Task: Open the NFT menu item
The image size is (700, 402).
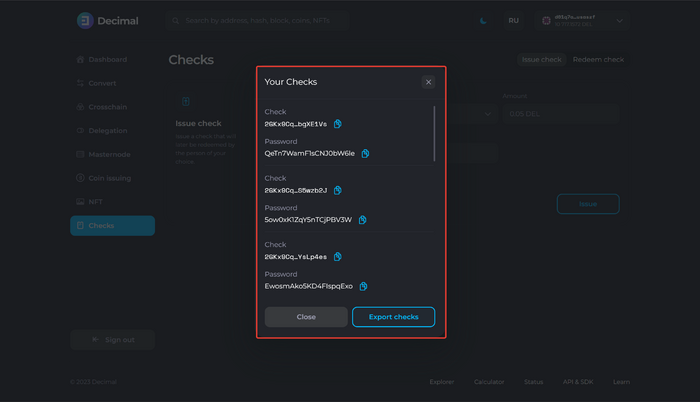Action: [x=112, y=201]
